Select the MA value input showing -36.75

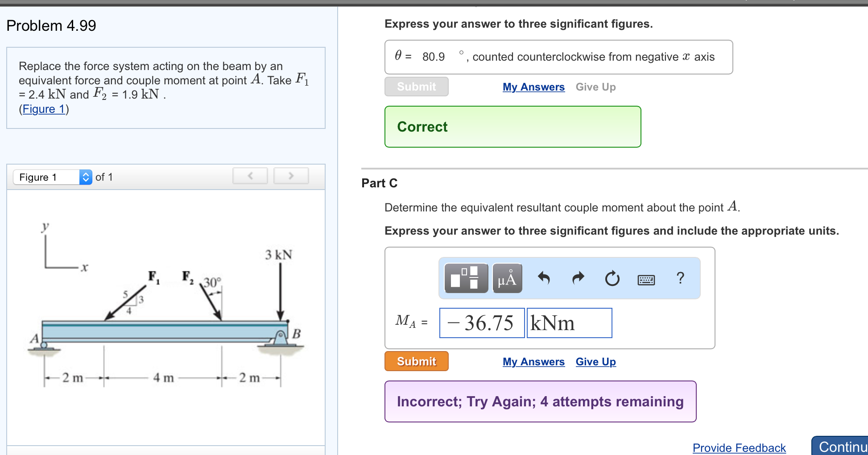point(481,323)
